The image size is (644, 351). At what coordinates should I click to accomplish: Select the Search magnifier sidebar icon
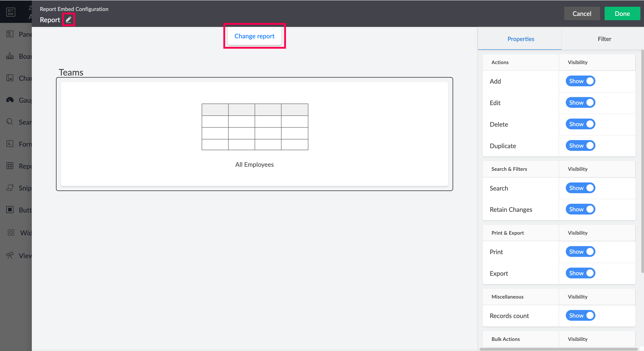pos(10,122)
